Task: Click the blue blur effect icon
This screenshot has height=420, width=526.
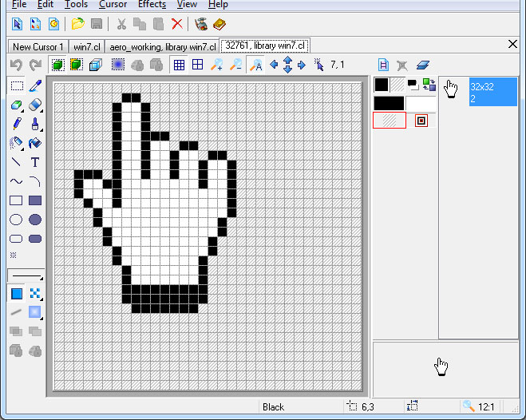Action: pos(118,65)
